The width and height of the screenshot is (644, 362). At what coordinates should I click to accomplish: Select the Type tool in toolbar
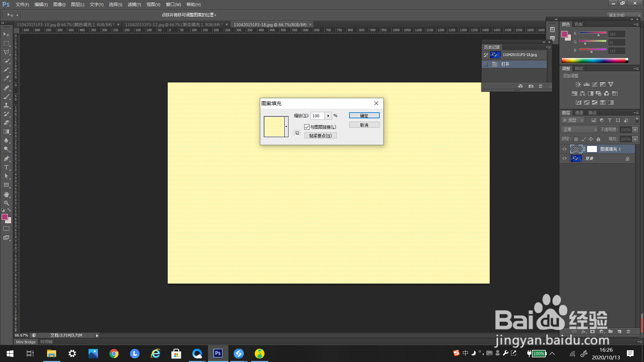point(6,167)
